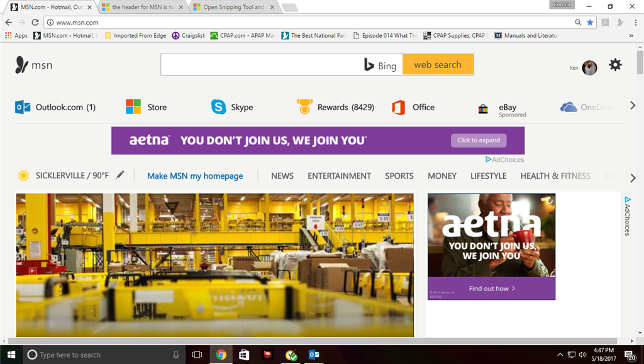
Task: Open the Skype service icon
Action: (x=218, y=107)
